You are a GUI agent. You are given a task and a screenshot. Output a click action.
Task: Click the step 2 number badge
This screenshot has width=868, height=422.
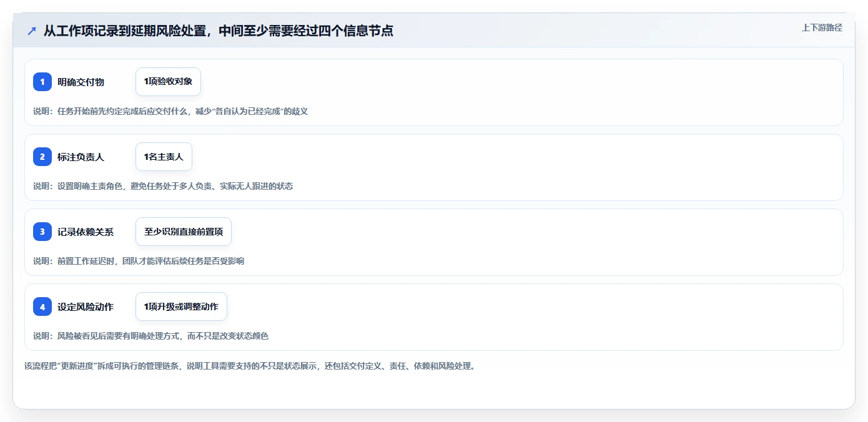tap(42, 157)
